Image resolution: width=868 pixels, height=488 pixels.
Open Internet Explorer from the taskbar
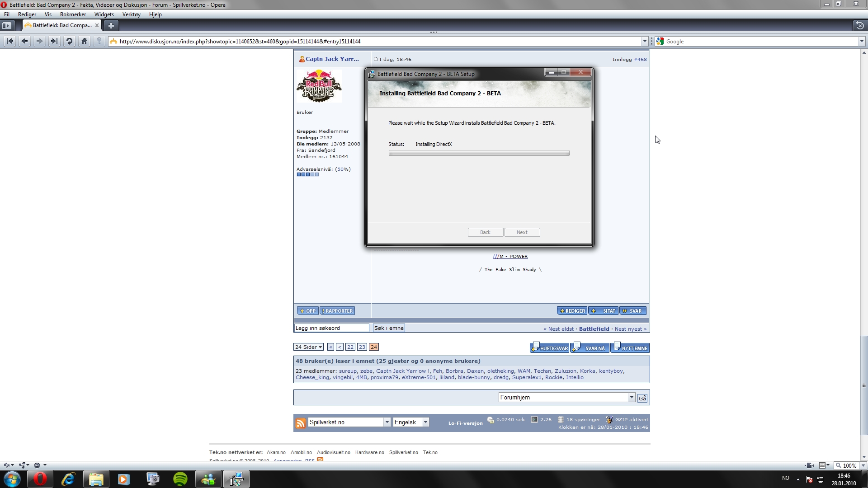[x=68, y=479]
